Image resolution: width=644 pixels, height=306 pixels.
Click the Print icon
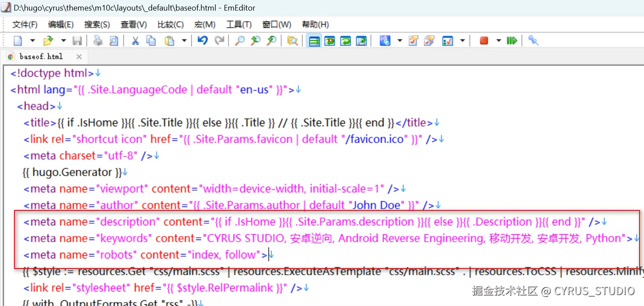point(98,41)
